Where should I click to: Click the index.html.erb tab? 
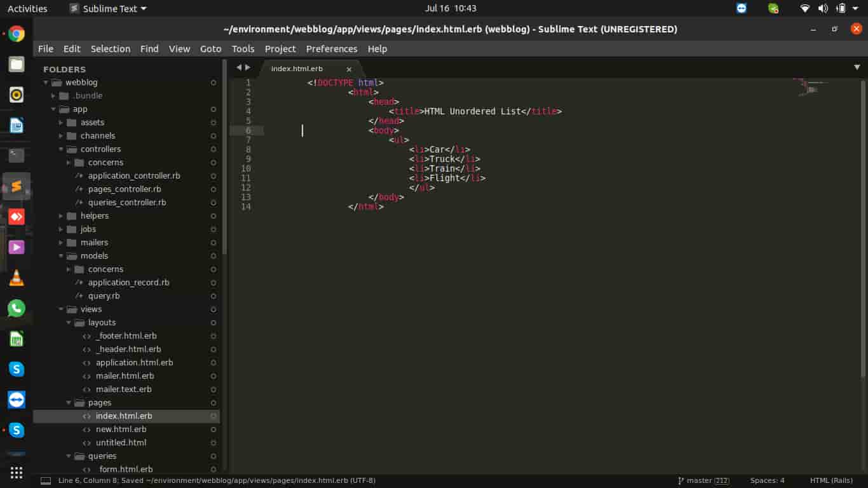(x=297, y=68)
